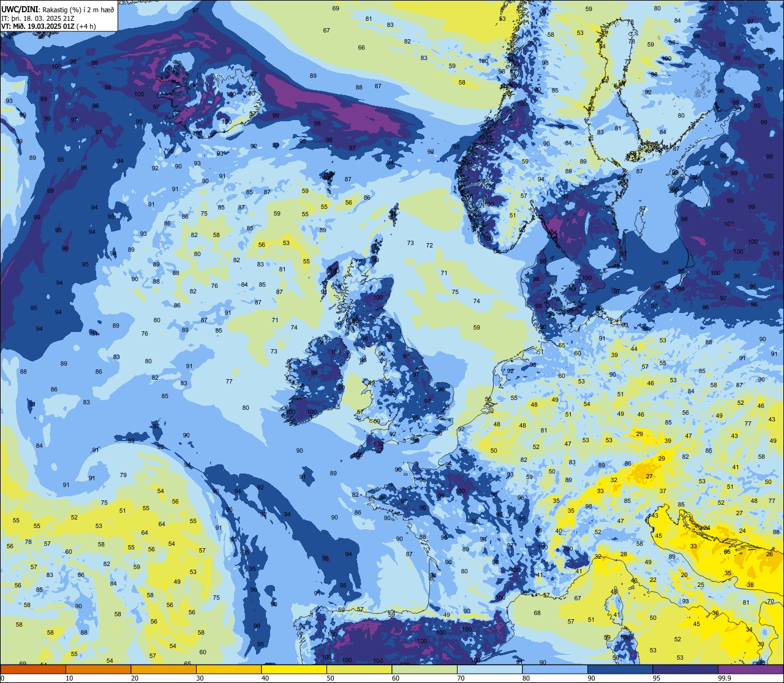This screenshot has width=784, height=683.
Task: Select the 90–95% dark blue legend swatch
Action: coord(620,669)
